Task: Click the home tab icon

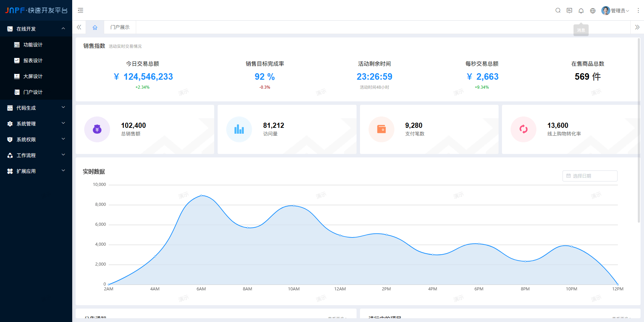Action: click(x=95, y=27)
